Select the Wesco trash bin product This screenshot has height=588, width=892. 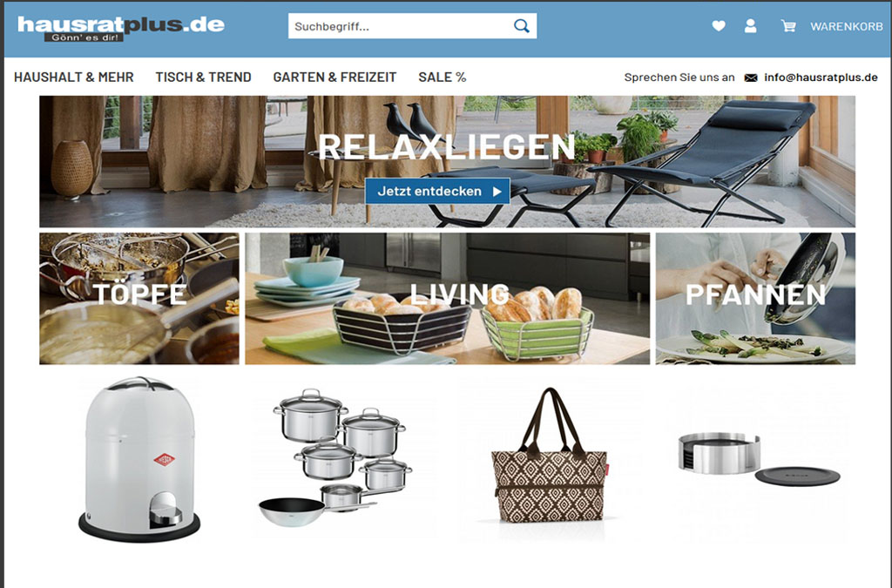click(x=139, y=459)
